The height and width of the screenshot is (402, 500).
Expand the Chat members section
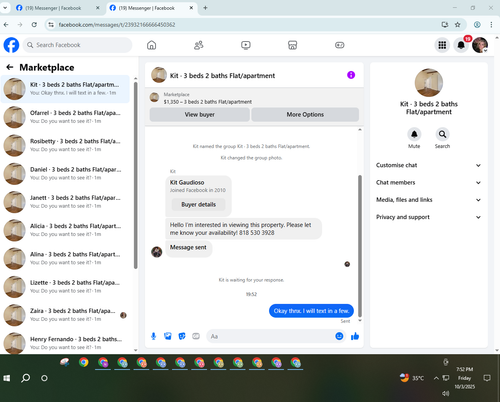(x=428, y=183)
